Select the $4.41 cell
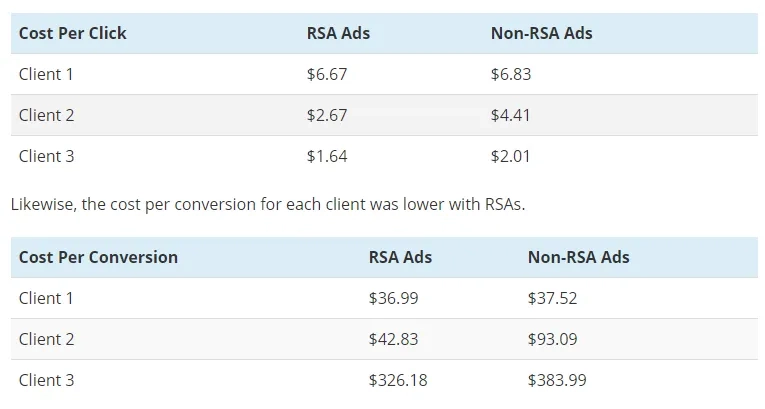The width and height of the screenshot is (765, 409). (x=510, y=115)
